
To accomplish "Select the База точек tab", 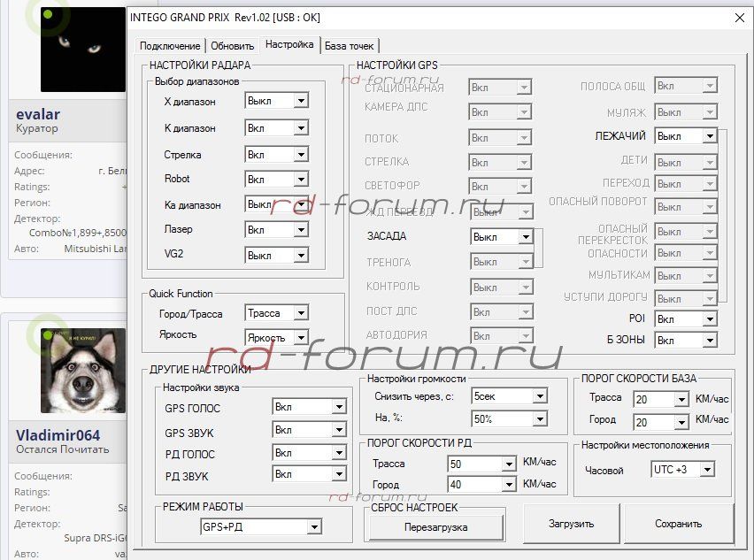I will point(350,45).
